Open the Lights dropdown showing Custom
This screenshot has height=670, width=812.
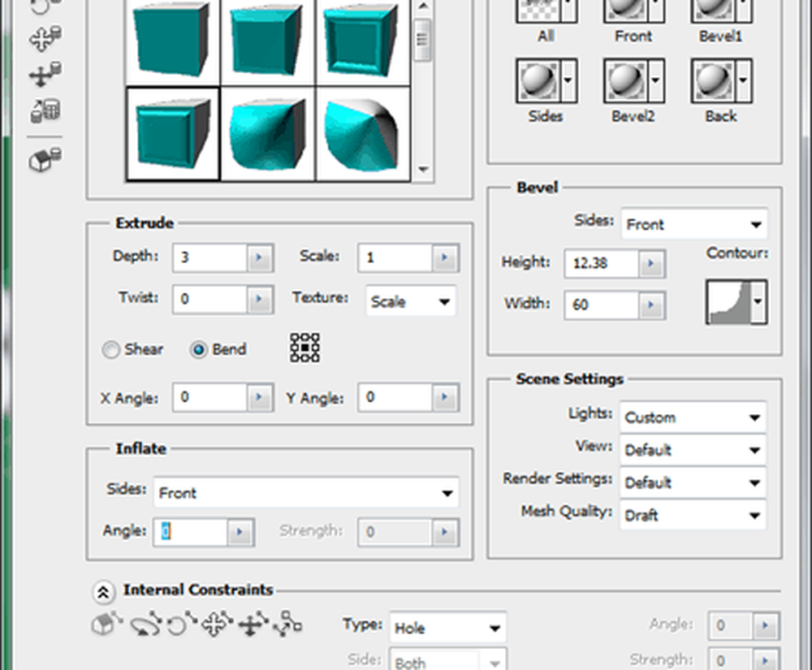tap(693, 417)
